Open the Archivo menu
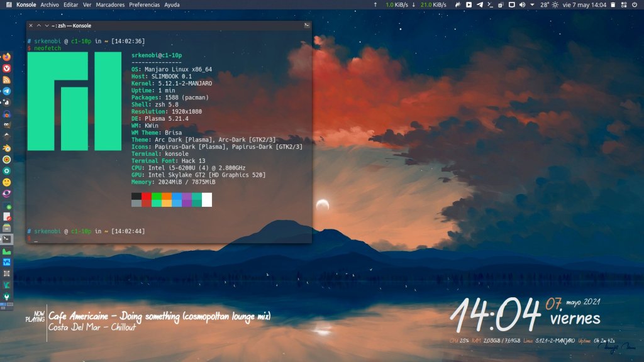Image resolution: width=644 pixels, height=362 pixels. point(49,4)
